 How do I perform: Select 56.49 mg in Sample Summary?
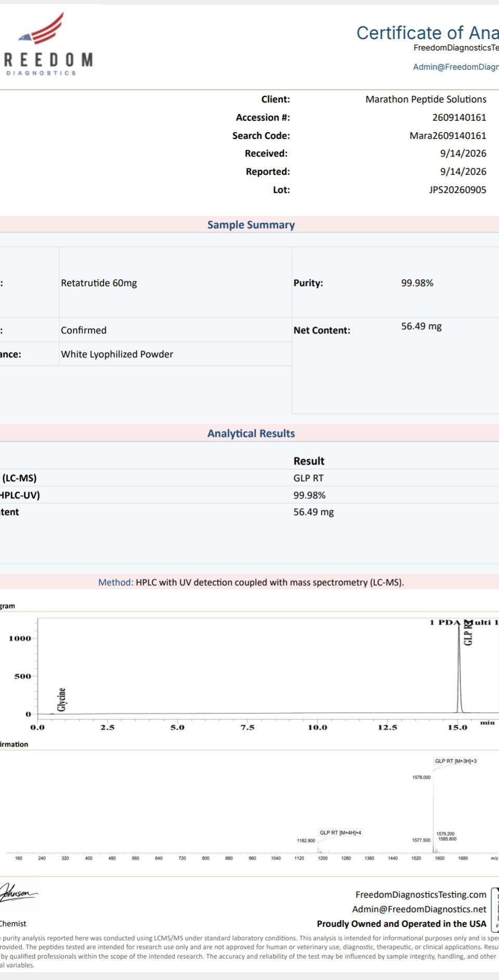421,327
